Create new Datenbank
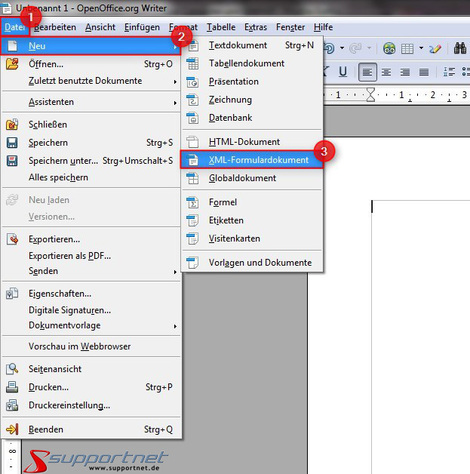This screenshot has height=474, width=470. 252,118
